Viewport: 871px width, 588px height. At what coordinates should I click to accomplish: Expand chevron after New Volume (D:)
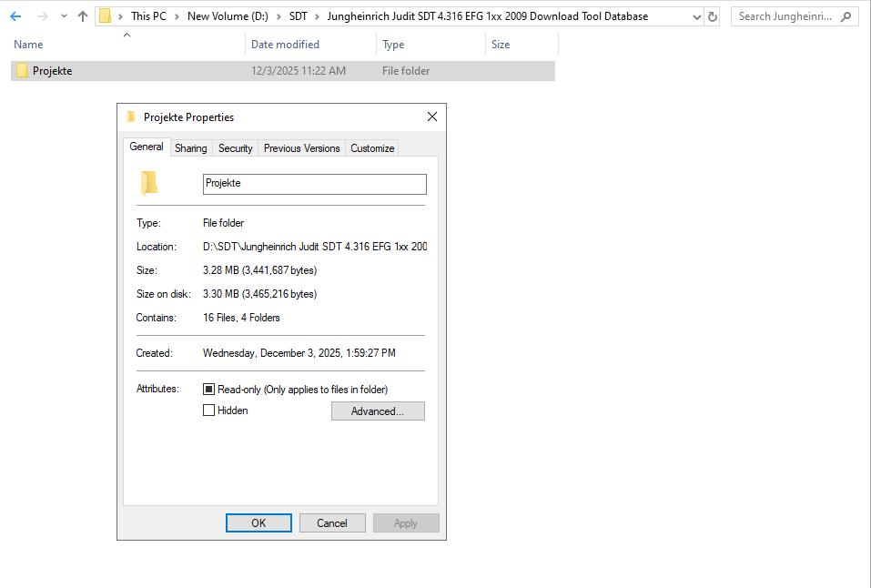279,16
